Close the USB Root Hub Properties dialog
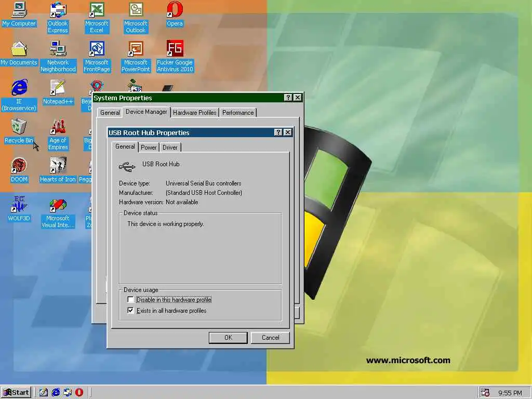This screenshot has width=532, height=399. point(288,132)
